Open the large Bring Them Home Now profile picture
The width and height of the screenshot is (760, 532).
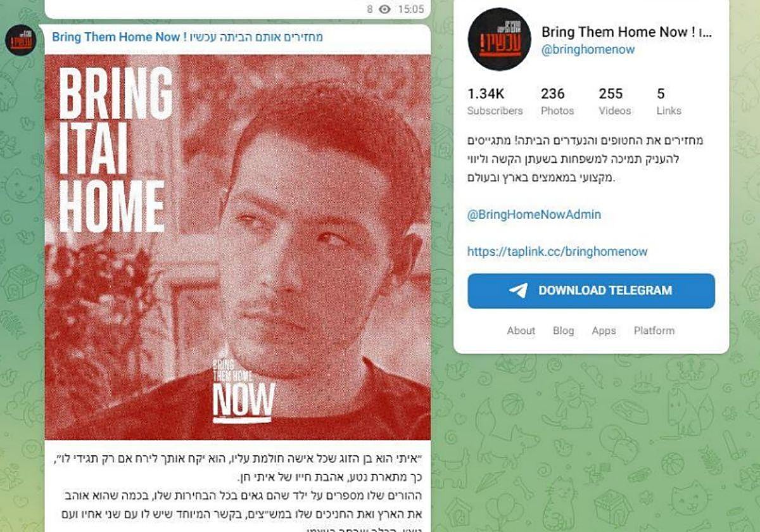tap(499, 39)
